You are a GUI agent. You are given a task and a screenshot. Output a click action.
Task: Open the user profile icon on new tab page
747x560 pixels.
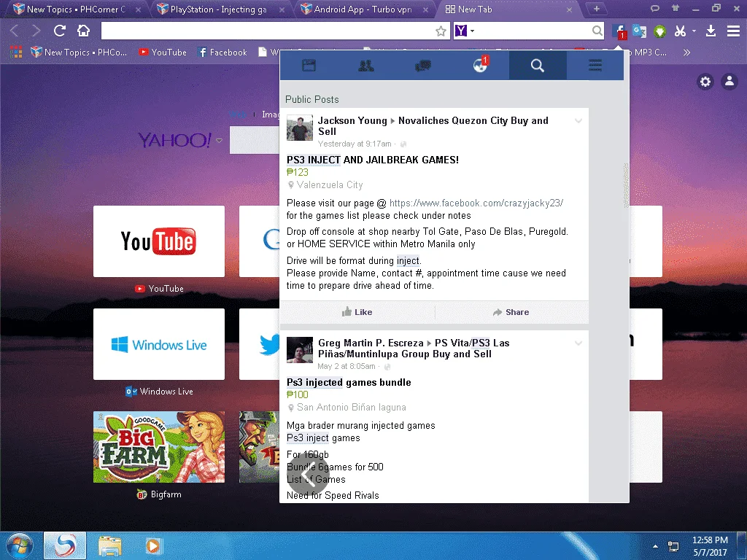coord(729,82)
